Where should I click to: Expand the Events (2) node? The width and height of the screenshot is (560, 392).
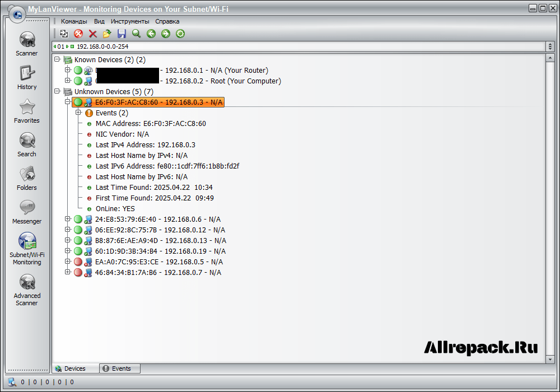tap(78, 113)
